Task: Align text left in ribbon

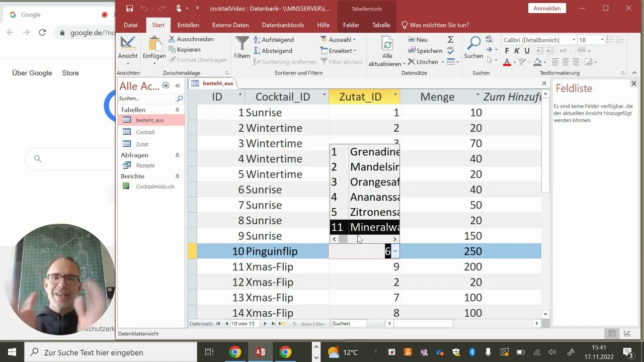Action: [555, 62]
